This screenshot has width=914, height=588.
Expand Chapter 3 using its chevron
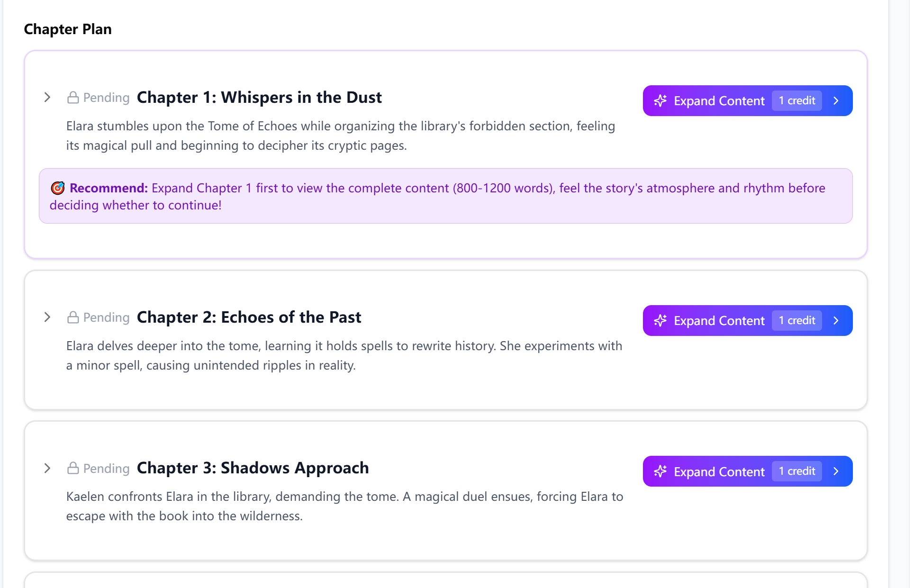[x=47, y=468]
